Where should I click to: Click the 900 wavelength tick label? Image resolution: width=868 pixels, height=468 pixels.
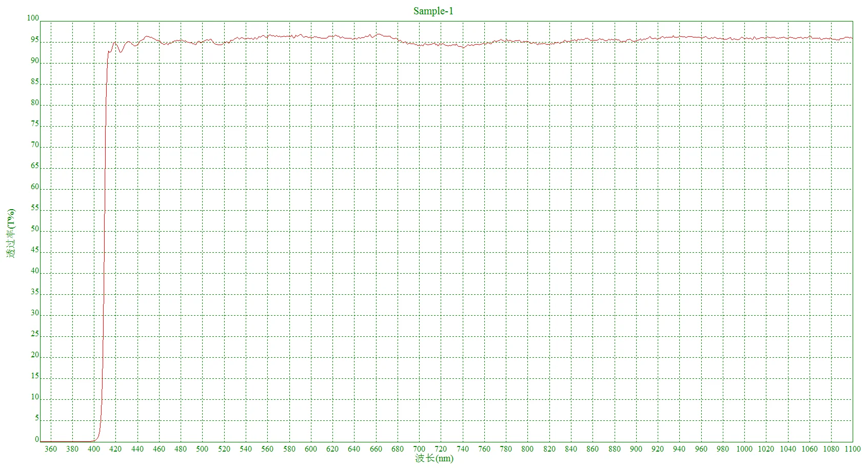(x=636, y=449)
